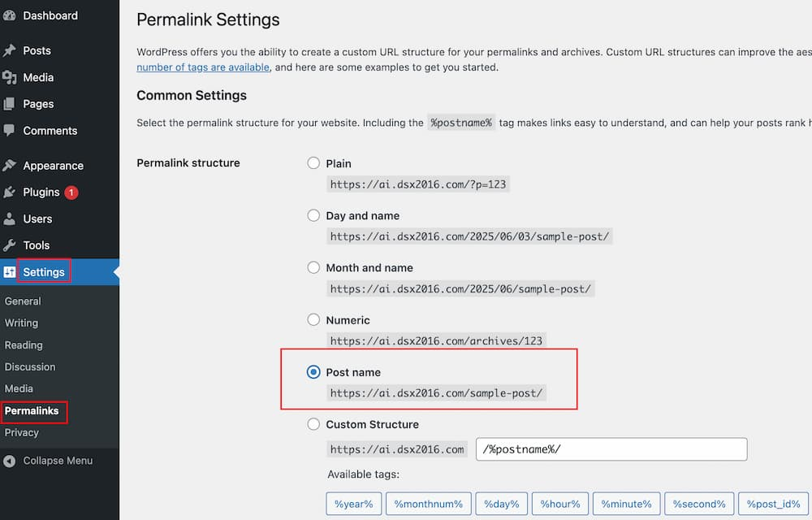This screenshot has width=812, height=520.
Task: Open the Tools menu
Action: coord(37,245)
